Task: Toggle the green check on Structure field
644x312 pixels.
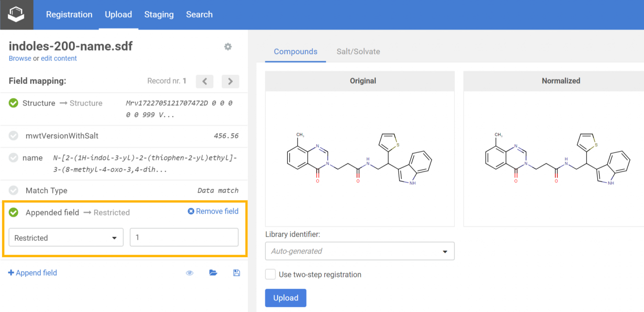Action: (x=14, y=103)
